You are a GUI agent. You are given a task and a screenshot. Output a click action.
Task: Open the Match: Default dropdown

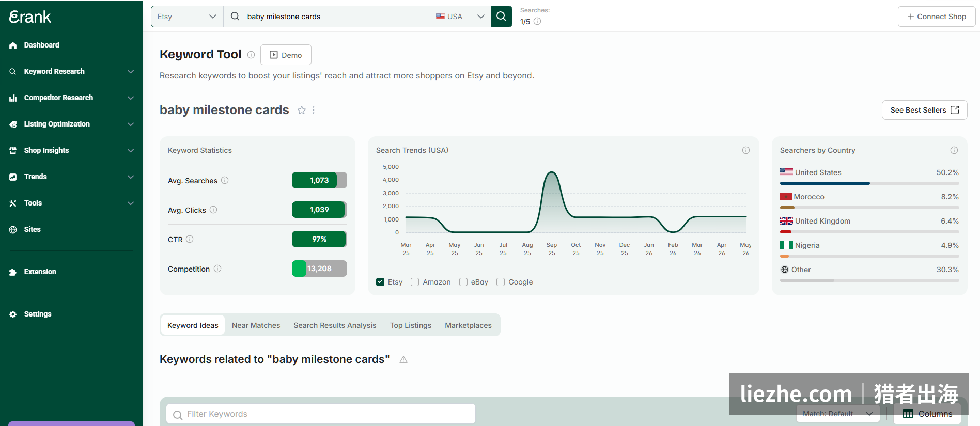[x=838, y=414]
